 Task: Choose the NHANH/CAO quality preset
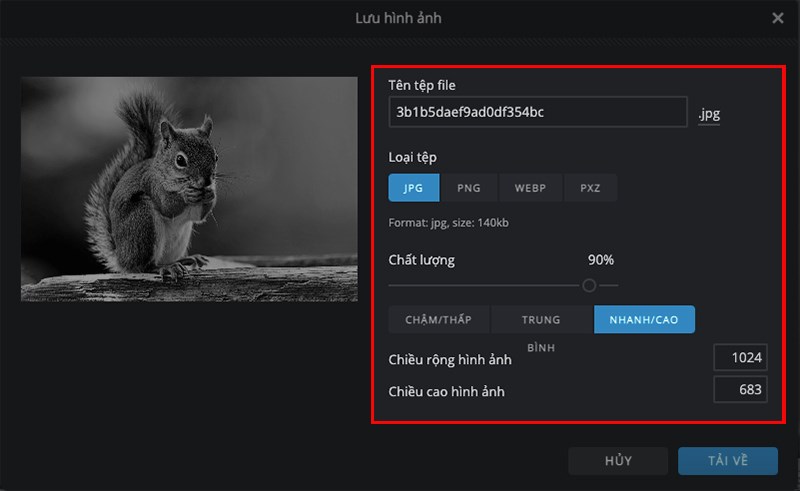(644, 320)
